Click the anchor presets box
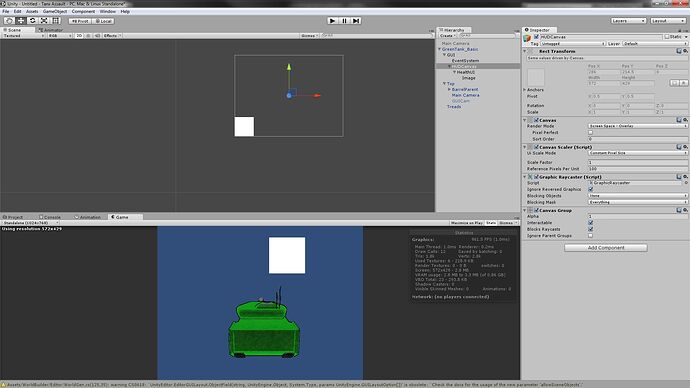690x388 pixels. coord(536,77)
